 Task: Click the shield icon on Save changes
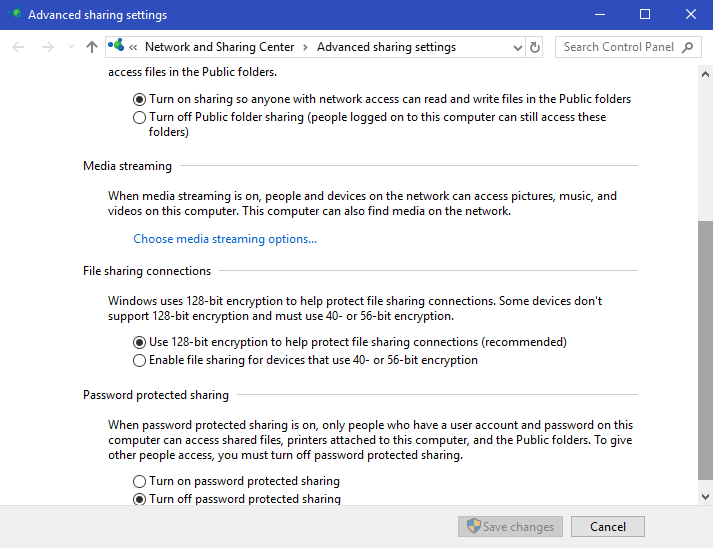[473, 526]
